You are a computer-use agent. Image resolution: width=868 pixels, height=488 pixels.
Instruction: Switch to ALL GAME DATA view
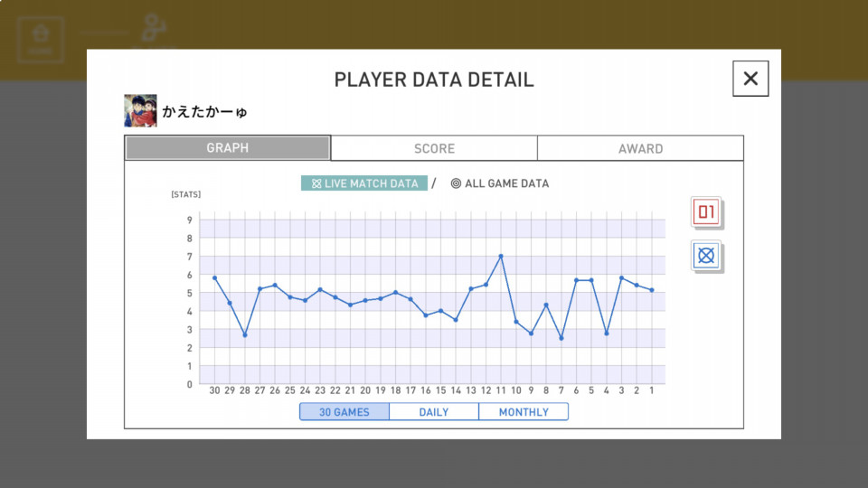coord(506,183)
